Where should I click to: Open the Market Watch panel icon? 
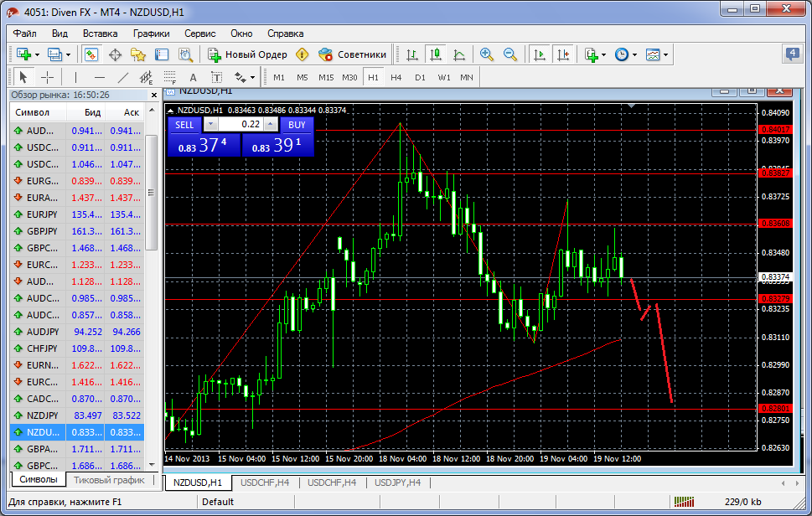tap(91, 54)
